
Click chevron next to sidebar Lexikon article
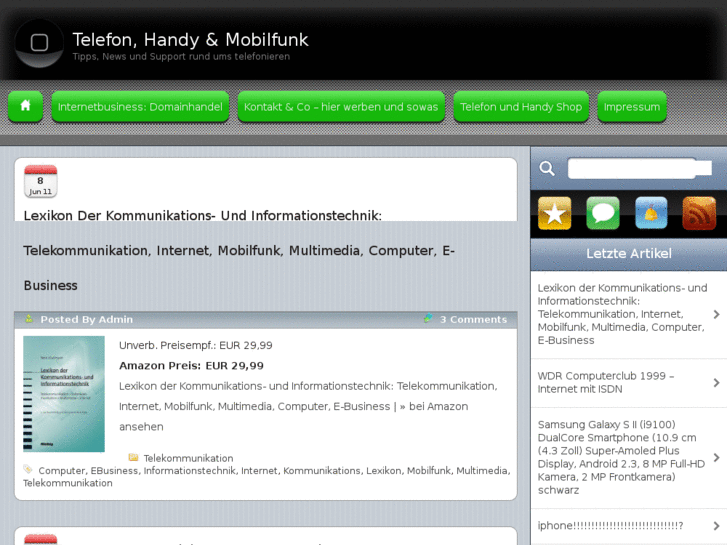pos(716,314)
